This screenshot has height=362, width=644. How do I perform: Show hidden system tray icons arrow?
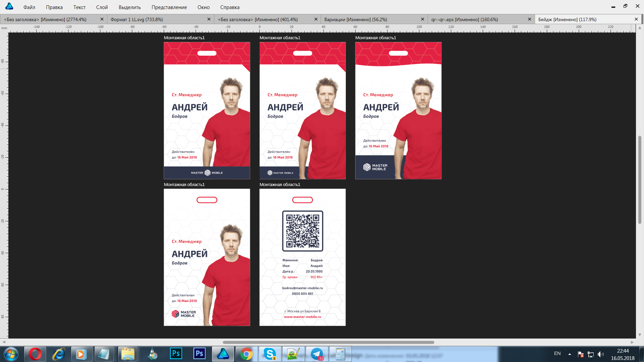(570, 354)
